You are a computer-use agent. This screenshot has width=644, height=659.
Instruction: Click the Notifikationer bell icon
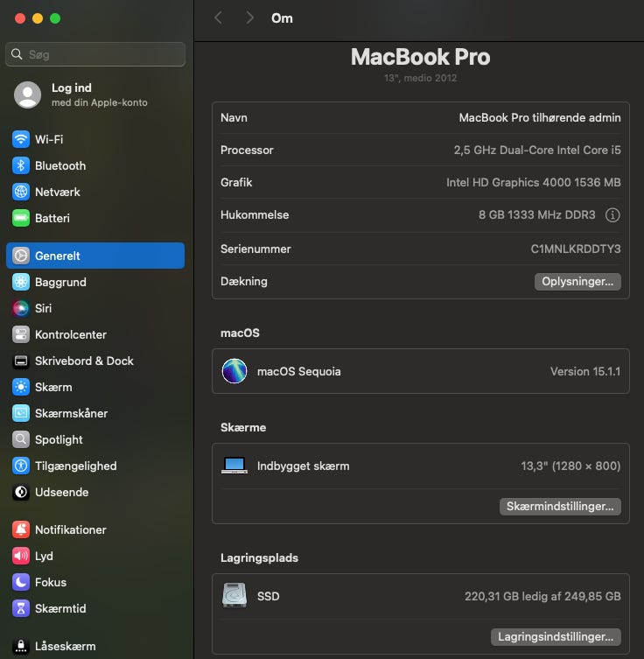[x=21, y=529]
